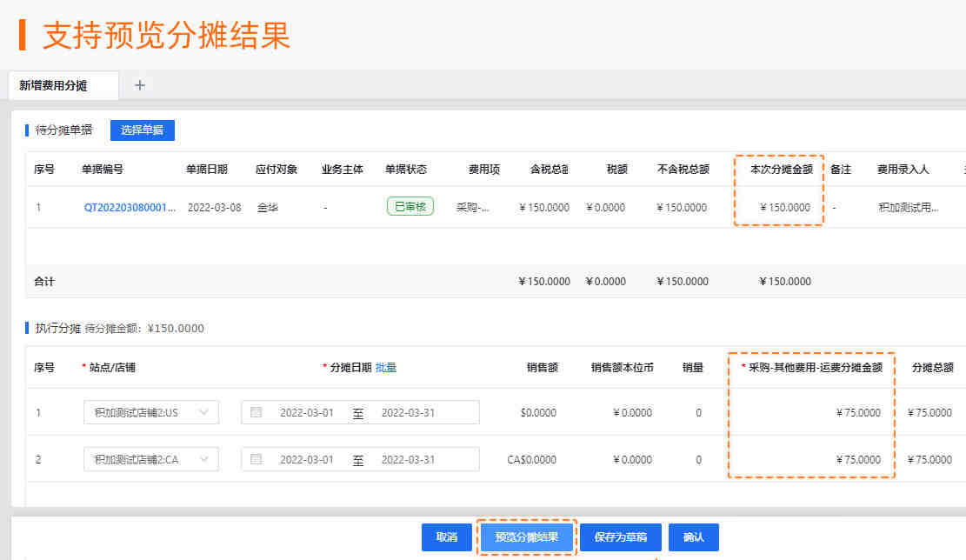This screenshot has height=560, width=966.
Task: Click the 积加测试用... entry person cell
Action: click(908, 208)
